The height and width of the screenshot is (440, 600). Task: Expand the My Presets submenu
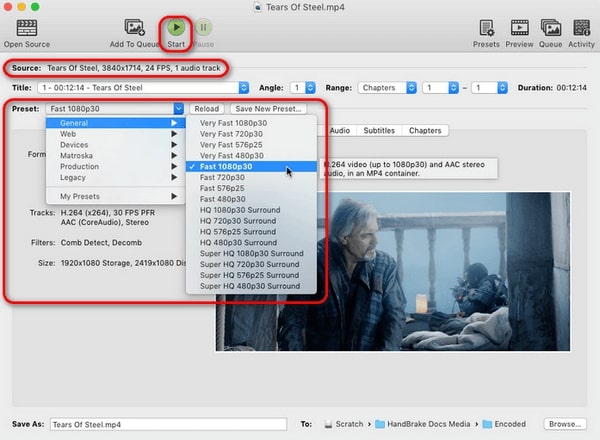116,196
